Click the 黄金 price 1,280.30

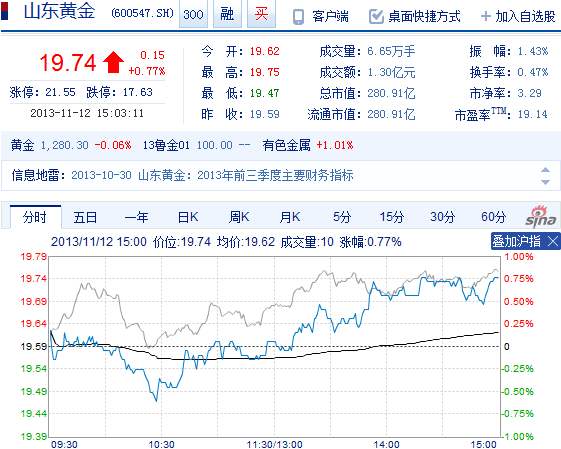click(64, 145)
